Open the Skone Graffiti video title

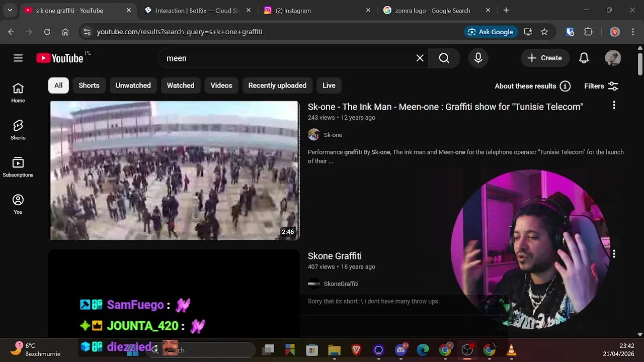335,256
